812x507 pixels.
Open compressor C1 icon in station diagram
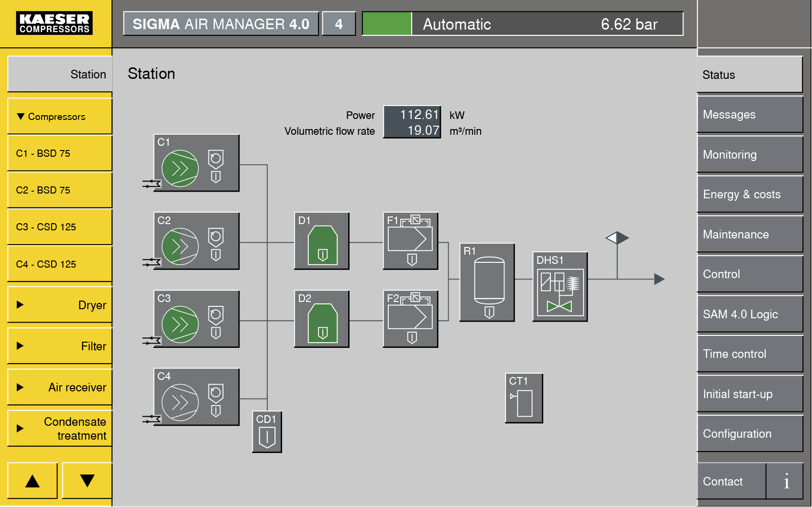coord(197,163)
